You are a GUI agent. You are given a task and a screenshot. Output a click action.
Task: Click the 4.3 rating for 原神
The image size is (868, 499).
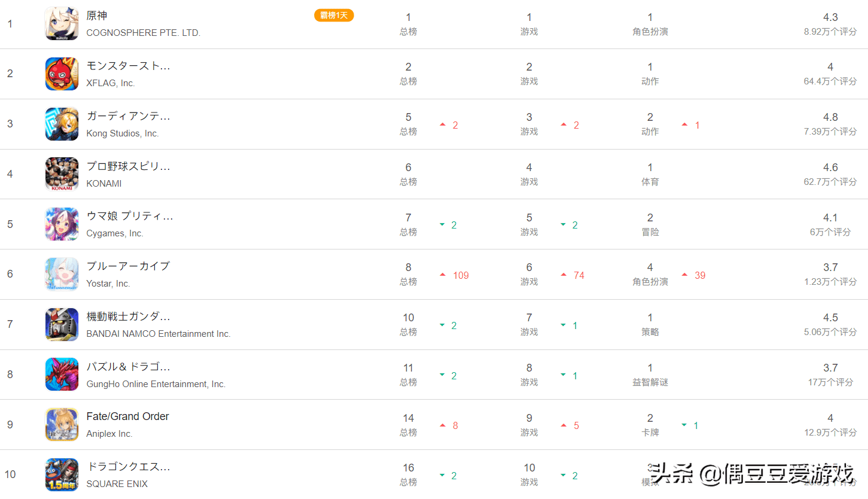coord(830,17)
